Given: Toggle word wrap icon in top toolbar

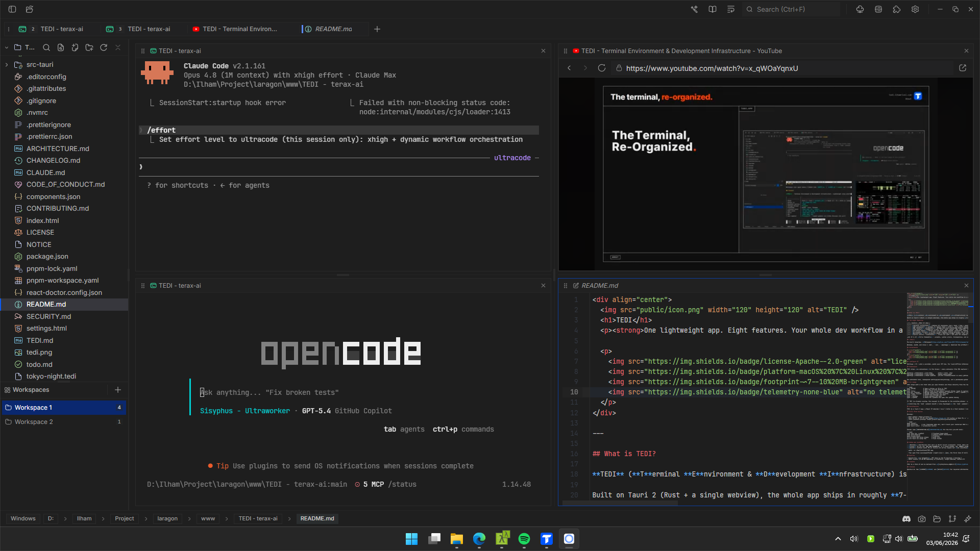Looking at the screenshot, I should (731, 9).
